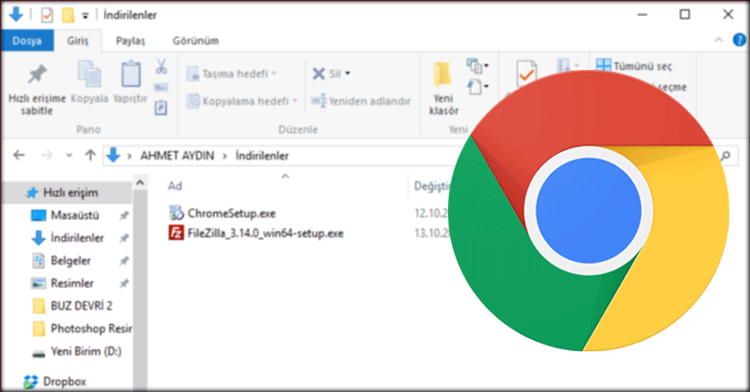
Task: Click the up-one-level arrow
Action: pos(90,155)
